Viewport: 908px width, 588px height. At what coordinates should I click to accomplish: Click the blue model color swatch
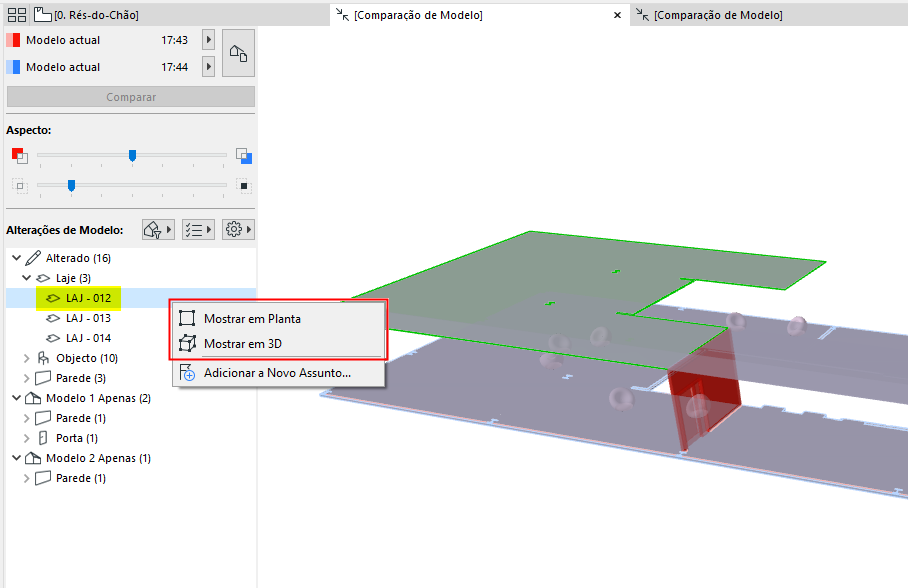point(13,67)
